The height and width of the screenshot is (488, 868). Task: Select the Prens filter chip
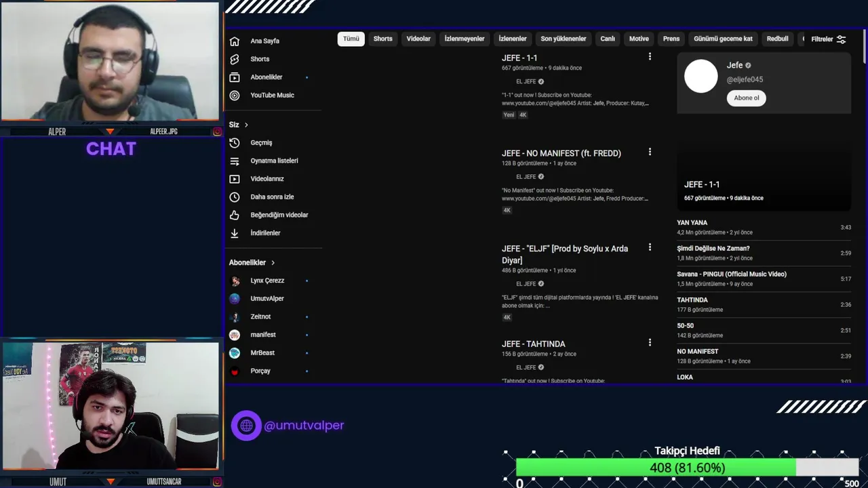[x=671, y=39]
